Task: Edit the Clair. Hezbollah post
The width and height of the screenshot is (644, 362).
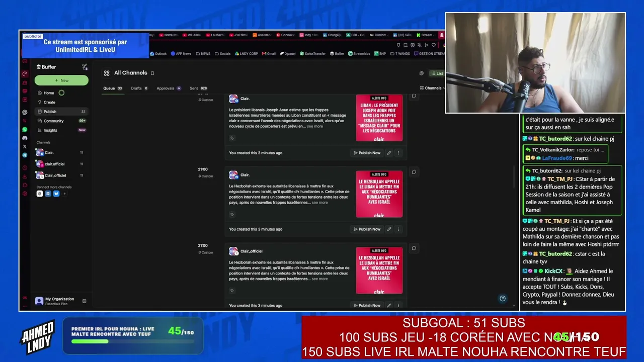Action: tap(389, 229)
